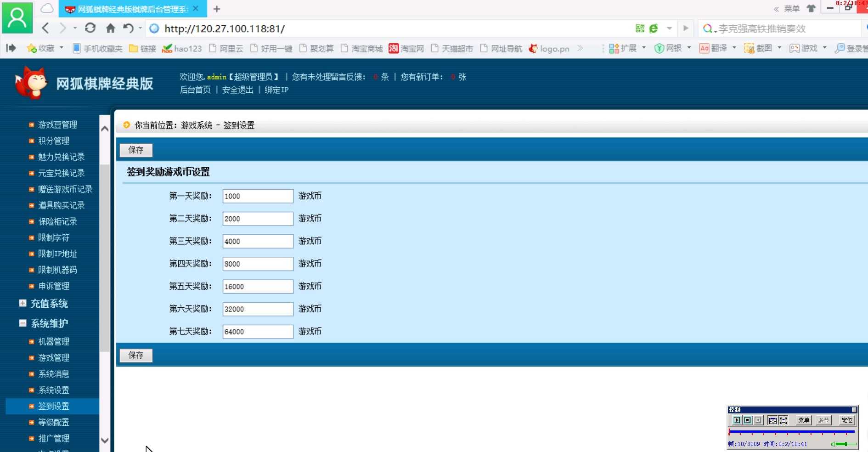Screen dimensions: 868x452
Task: Open the 手机收藏夹 bookmark
Action: tap(98, 48)
